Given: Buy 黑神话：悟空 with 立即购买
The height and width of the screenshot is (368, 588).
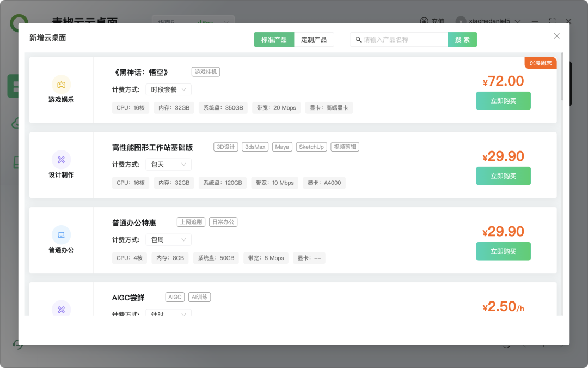Looking at the screenshot, I should coord(503,101).
